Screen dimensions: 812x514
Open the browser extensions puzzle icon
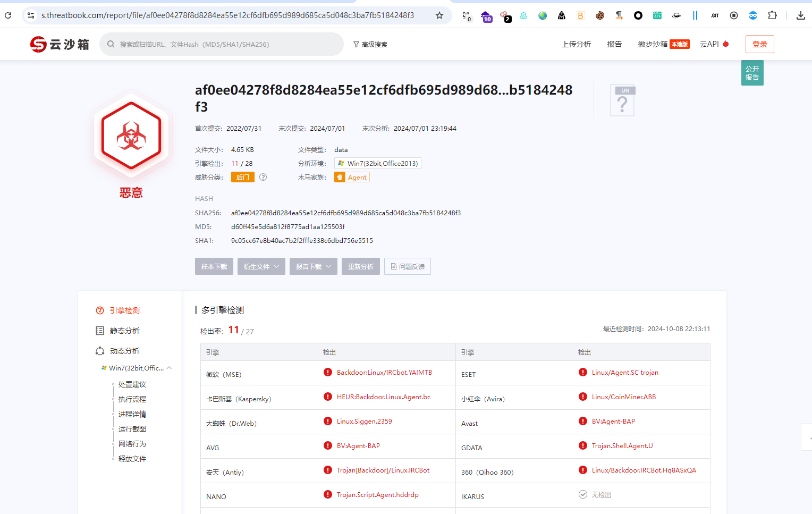point(772,15)
